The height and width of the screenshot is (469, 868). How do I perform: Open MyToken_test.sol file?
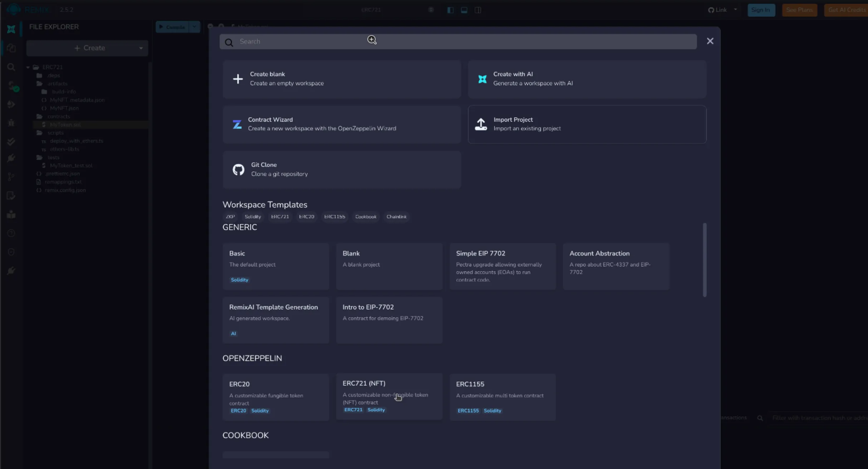coord(71,166)
